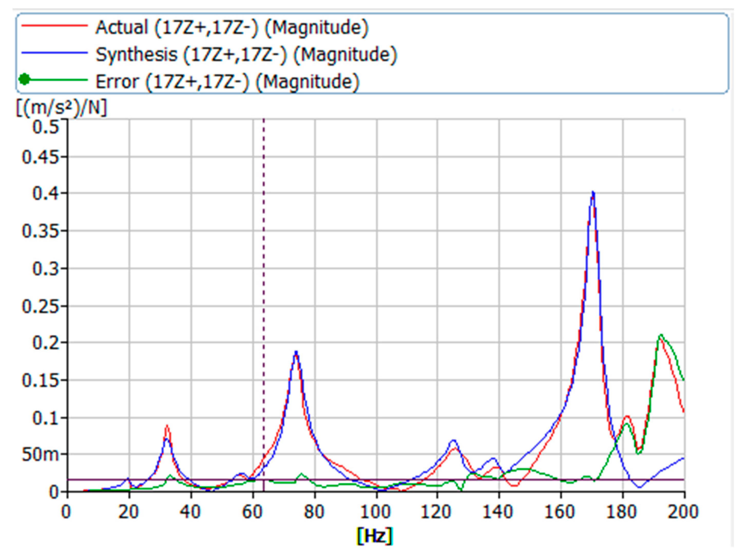This screenshot has width=745, height=560.
Task: Click the dotted vertical cursor line
Action: click(x=264, y=303)
